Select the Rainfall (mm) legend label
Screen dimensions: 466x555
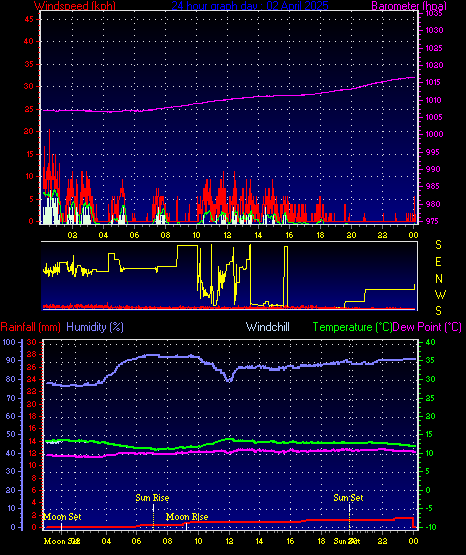30,327
